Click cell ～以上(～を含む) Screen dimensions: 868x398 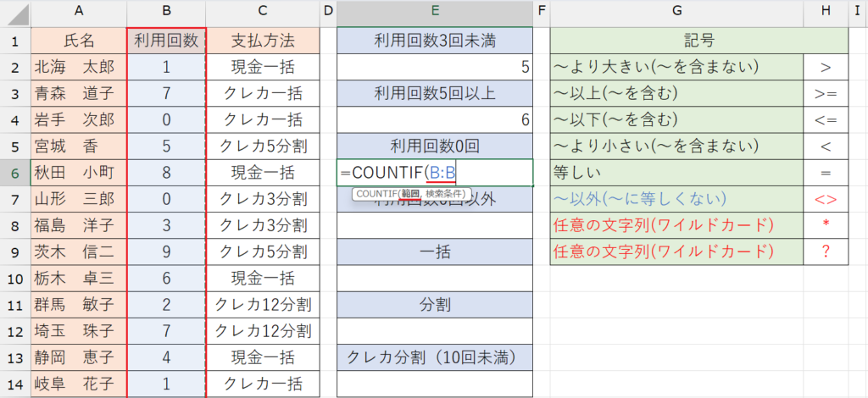(676, 93)
